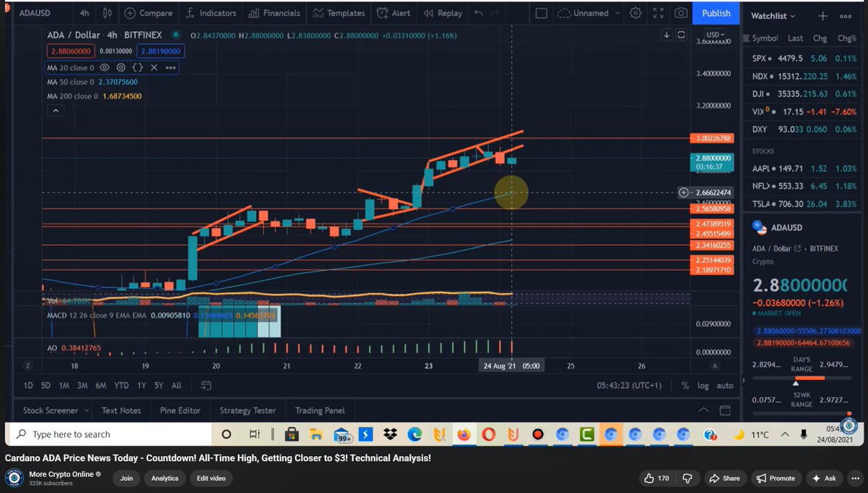Toggle auto scale
This screenshot has height=493, width=868.
coord(724,386)
